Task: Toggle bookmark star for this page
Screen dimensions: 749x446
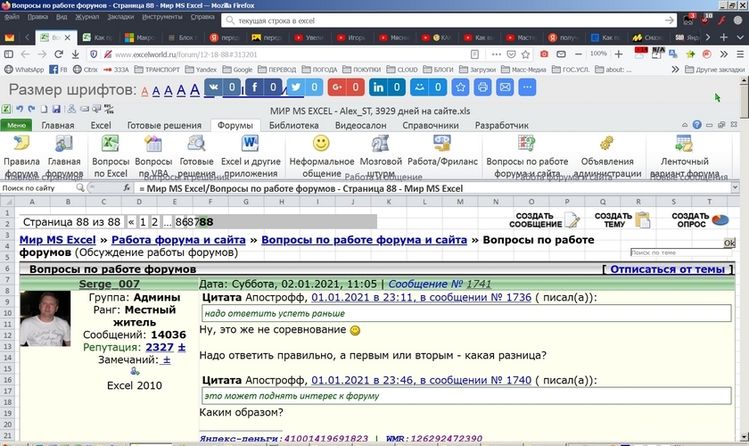Action: (526, 54)
